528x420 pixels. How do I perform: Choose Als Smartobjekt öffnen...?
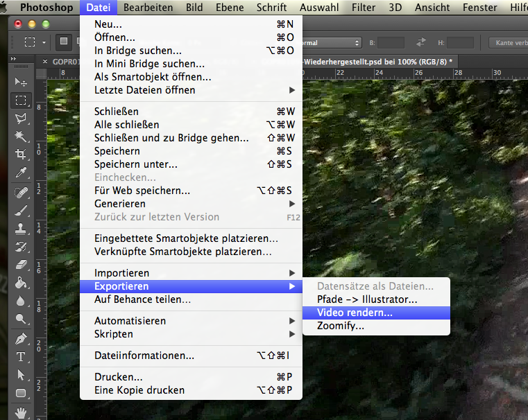coord(191,77)
